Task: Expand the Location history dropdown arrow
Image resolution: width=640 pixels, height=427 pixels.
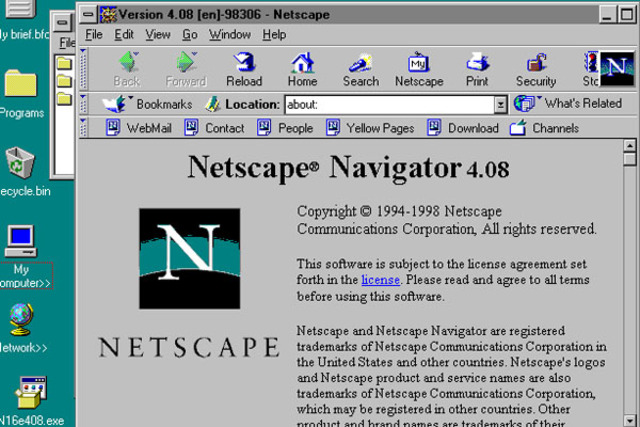Action: tap(500, 105)
